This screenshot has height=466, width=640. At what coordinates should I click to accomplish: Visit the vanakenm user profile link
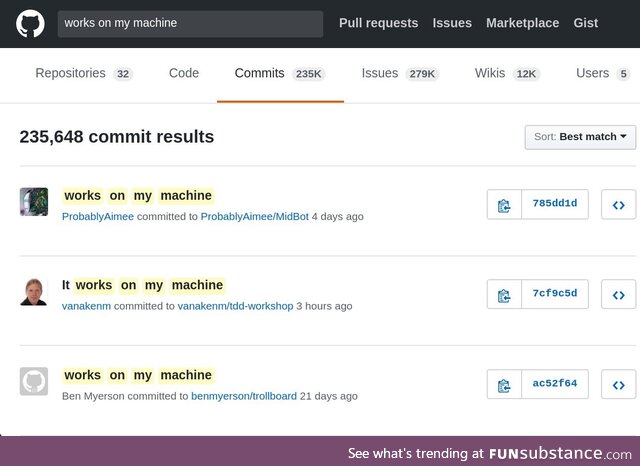click(87, 306)
